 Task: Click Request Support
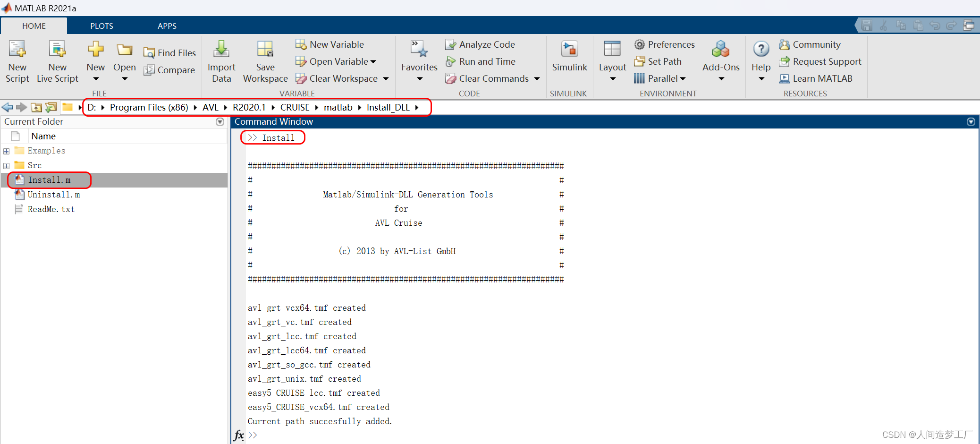coord(820,61)
